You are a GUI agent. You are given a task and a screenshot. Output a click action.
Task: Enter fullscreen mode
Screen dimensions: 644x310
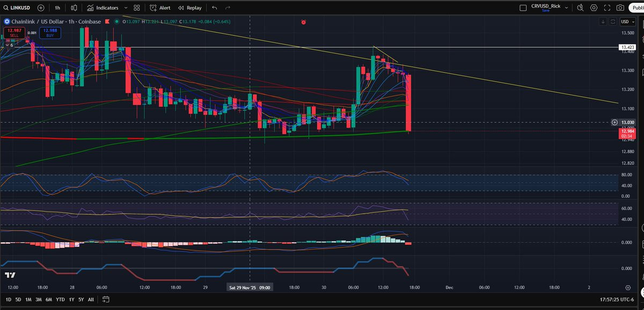click(607, 8)
